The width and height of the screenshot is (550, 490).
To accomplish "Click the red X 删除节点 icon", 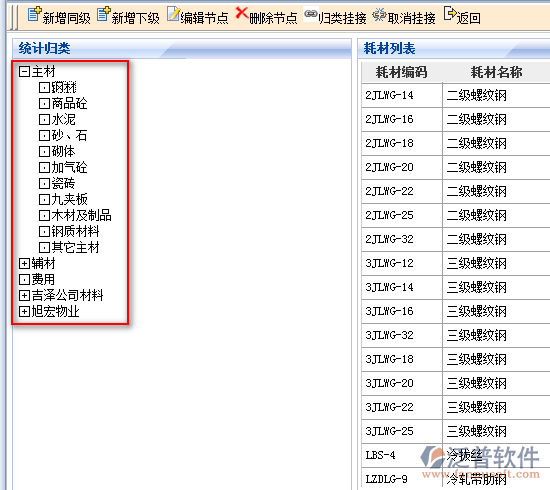I will 242,13.
